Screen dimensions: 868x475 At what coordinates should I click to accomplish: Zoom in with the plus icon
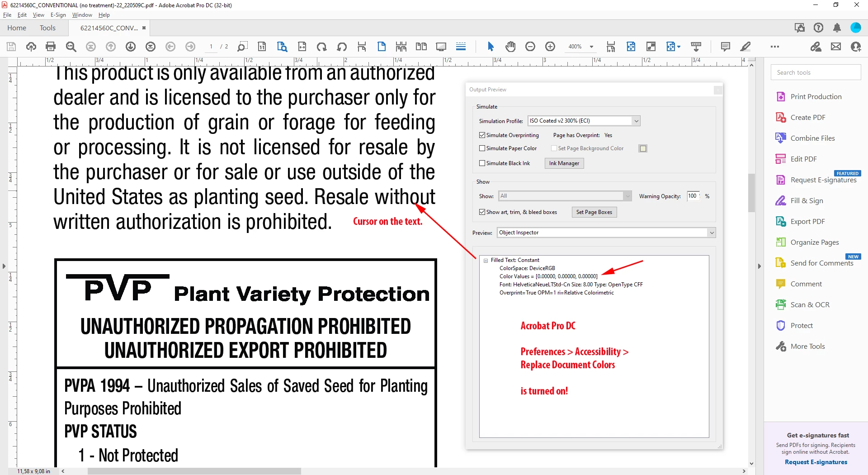[x=550, y=47]
